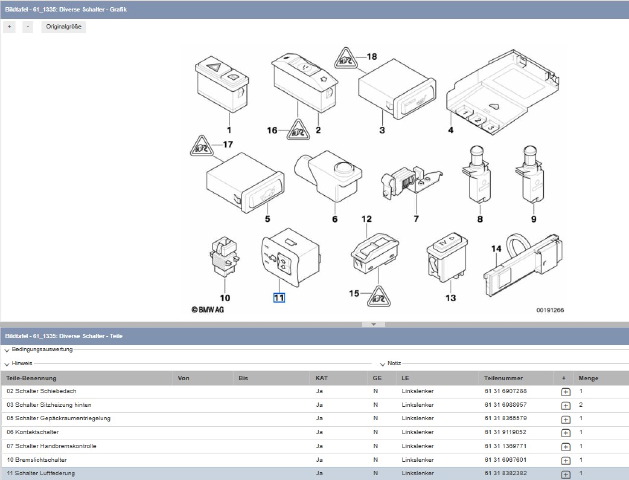Select row 03 Schalter Sitzheizung hinten

314,405
